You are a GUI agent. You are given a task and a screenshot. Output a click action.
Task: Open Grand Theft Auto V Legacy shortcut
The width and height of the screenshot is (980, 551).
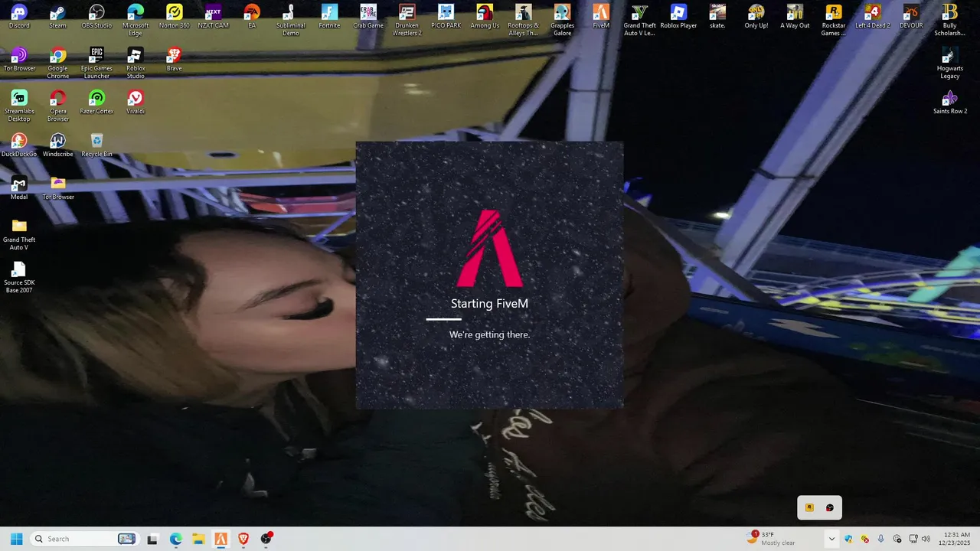[640, 20]
